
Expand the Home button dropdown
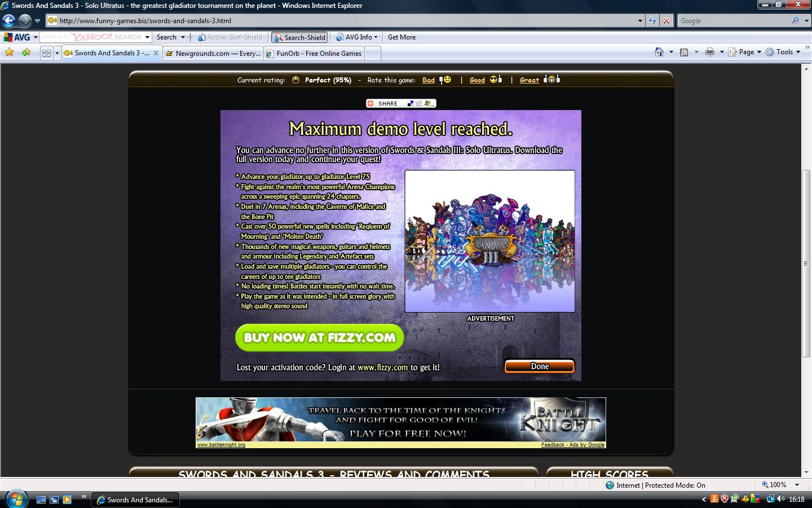(670, 52)
